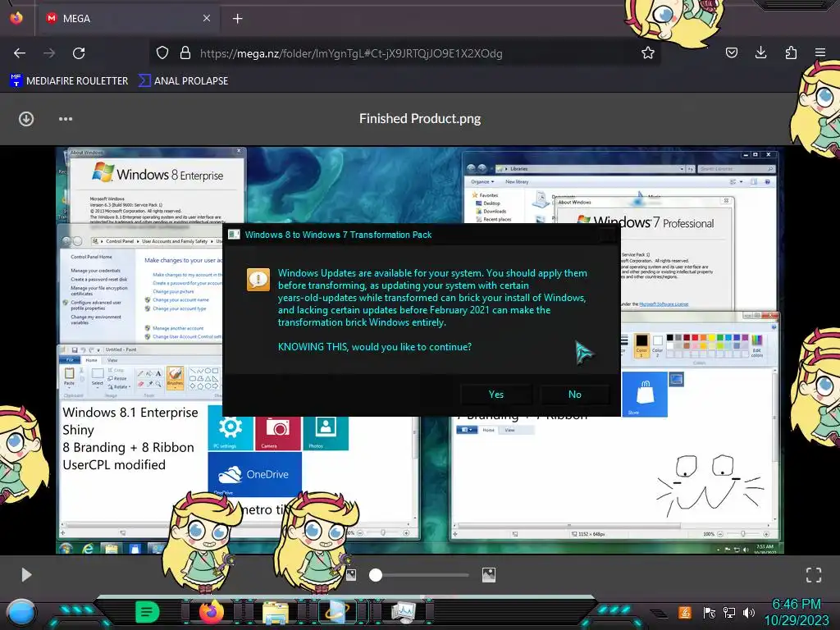Download Finished Product.png from MEGA viewer
Screen dimensions: 840x630
pos(26,119)
